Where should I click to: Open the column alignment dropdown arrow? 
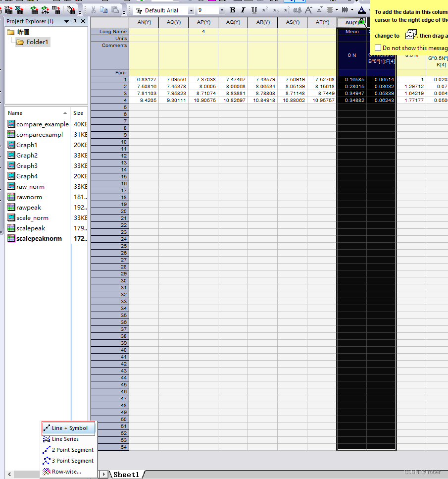click(352, 10)
